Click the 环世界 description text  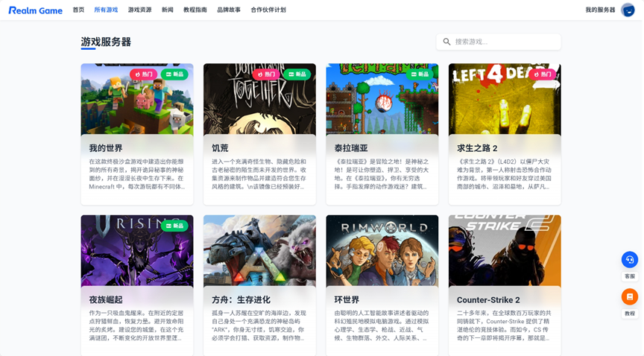pyautogui.click(x=382, y=325)
